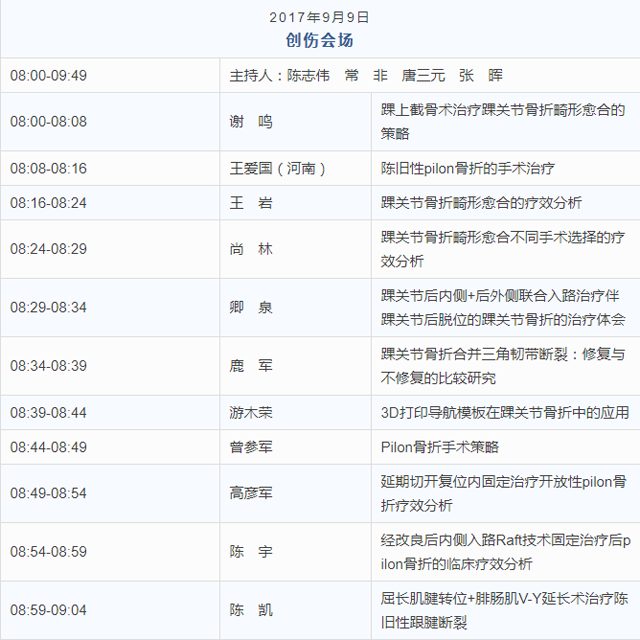Open the 不同手术选择的疗效分析 talk title
The height and width of the screenshot is (640, 640).
pos(502,249)
